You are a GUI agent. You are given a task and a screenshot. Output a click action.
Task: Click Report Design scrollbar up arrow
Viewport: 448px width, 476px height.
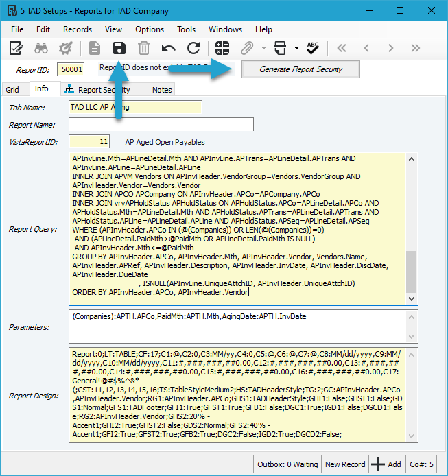pyautogui.click(x=411, y=355)
